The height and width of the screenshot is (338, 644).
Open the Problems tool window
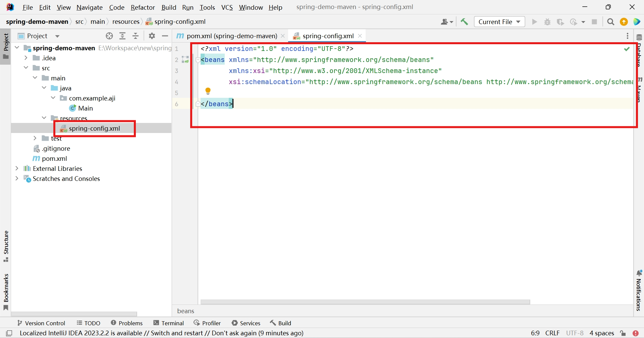(x=127, y=323)
